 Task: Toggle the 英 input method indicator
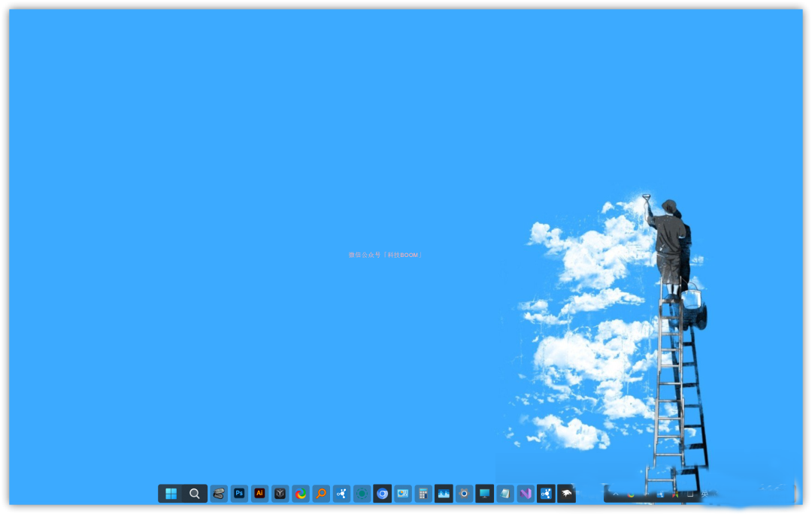(x=704, y=494)
